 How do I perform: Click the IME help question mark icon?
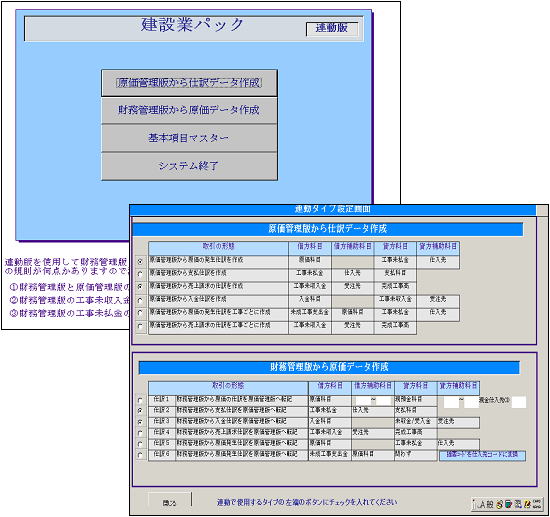click(x=527, y=504)
